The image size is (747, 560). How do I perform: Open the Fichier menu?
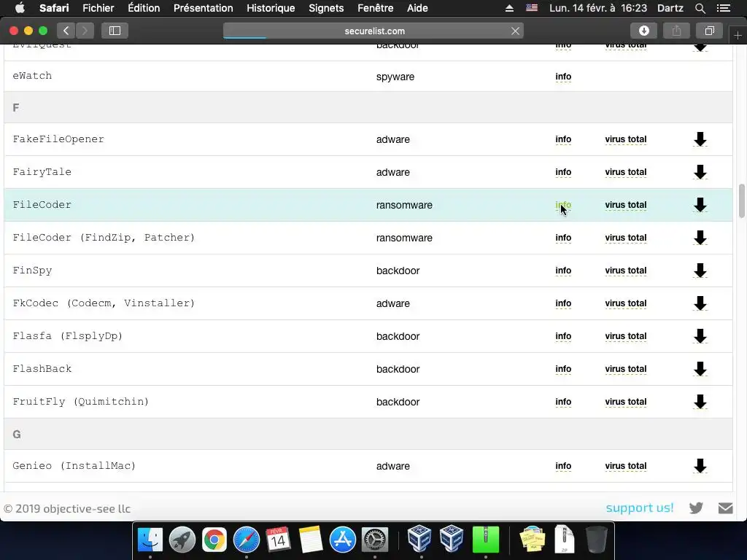pos(98,8)
